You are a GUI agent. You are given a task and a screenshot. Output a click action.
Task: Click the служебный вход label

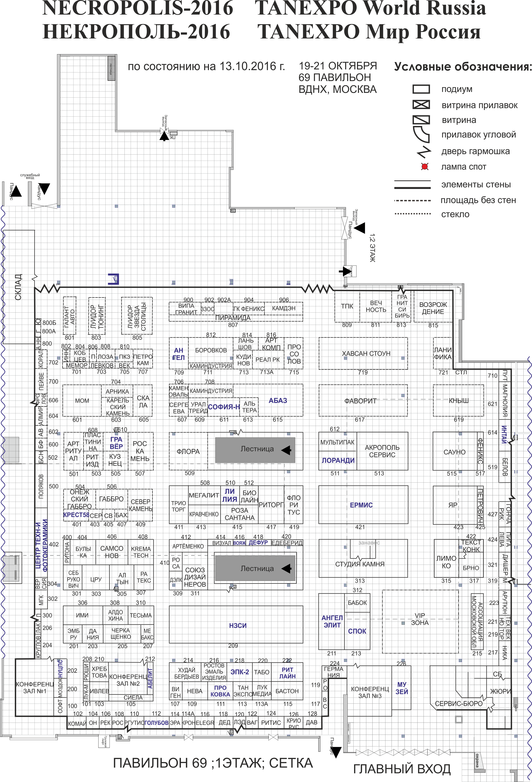30,176
